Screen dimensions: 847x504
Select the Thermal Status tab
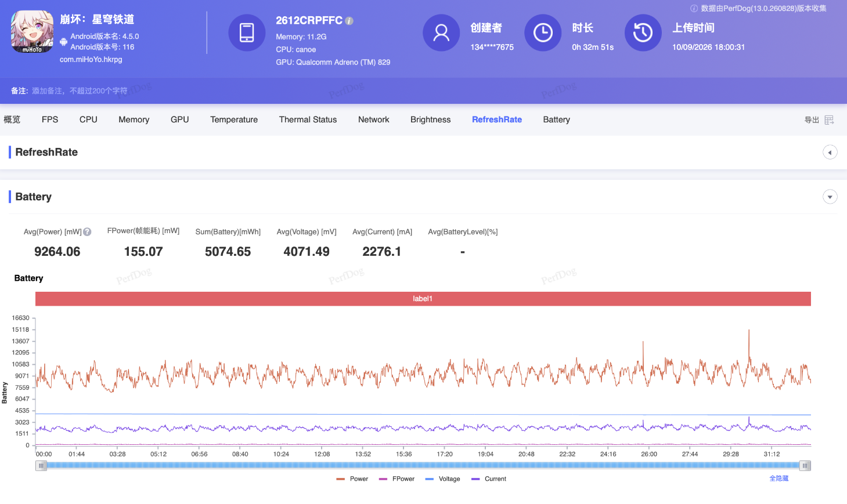click(308, 119)
